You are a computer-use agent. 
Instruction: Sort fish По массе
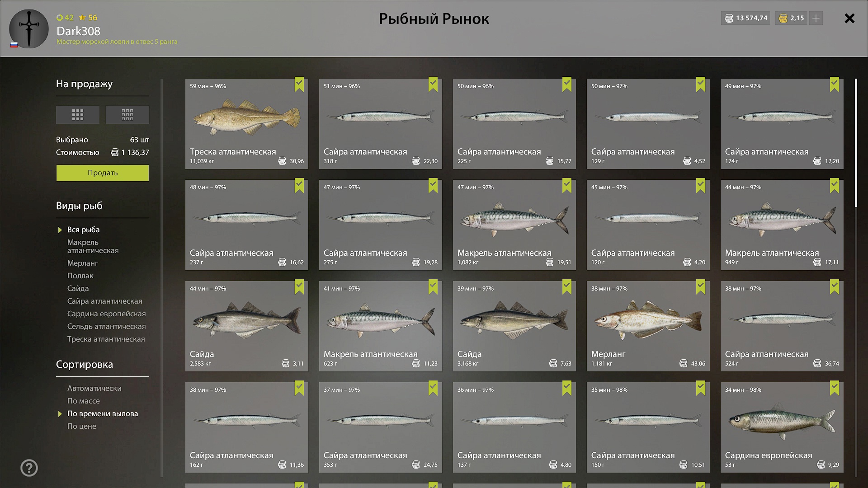[84, 401]
